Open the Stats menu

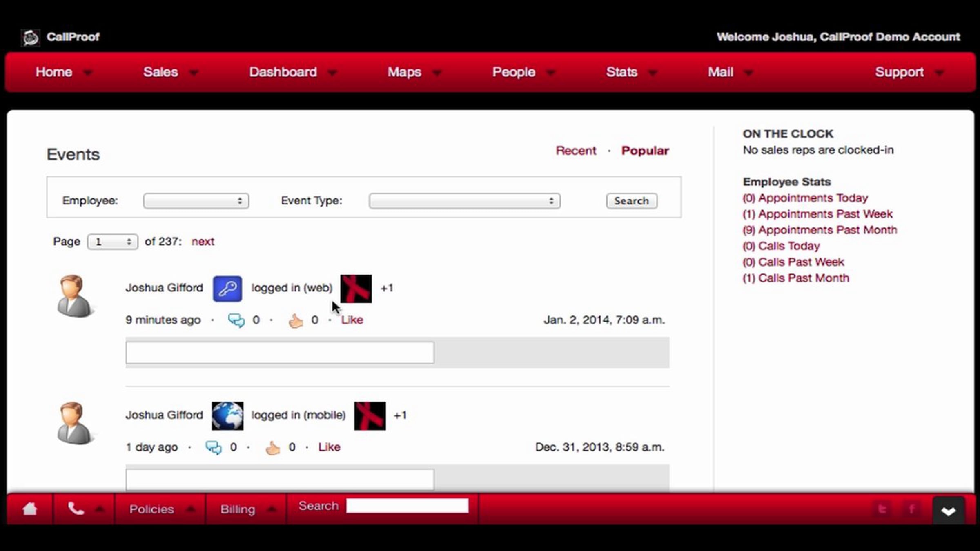click(632, 72)
